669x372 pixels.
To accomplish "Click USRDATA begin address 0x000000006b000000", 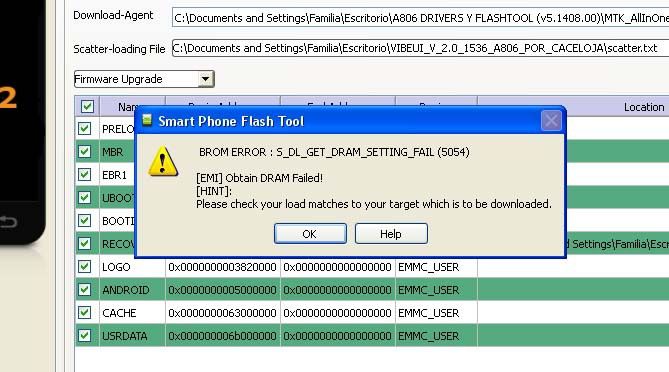I will click(x=222, y=336).
